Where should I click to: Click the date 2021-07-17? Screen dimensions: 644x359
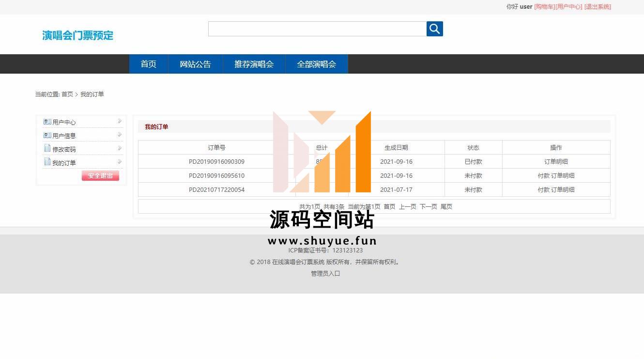[x=396, y=190]
